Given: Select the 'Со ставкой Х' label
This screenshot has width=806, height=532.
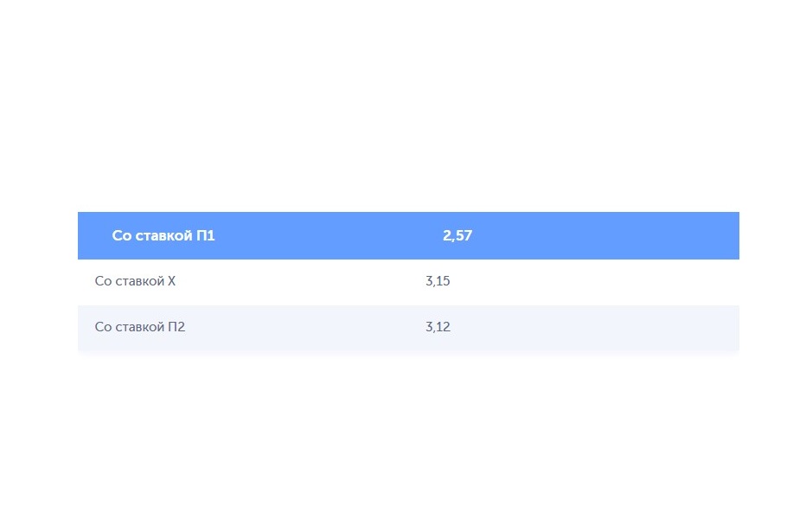Looking at the screenshot, I should [135, 281].
